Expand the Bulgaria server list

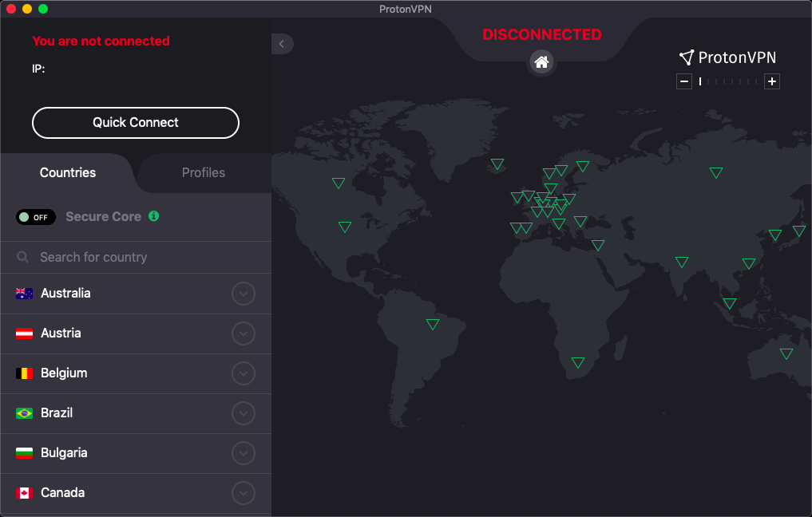(x=244, y=453)
